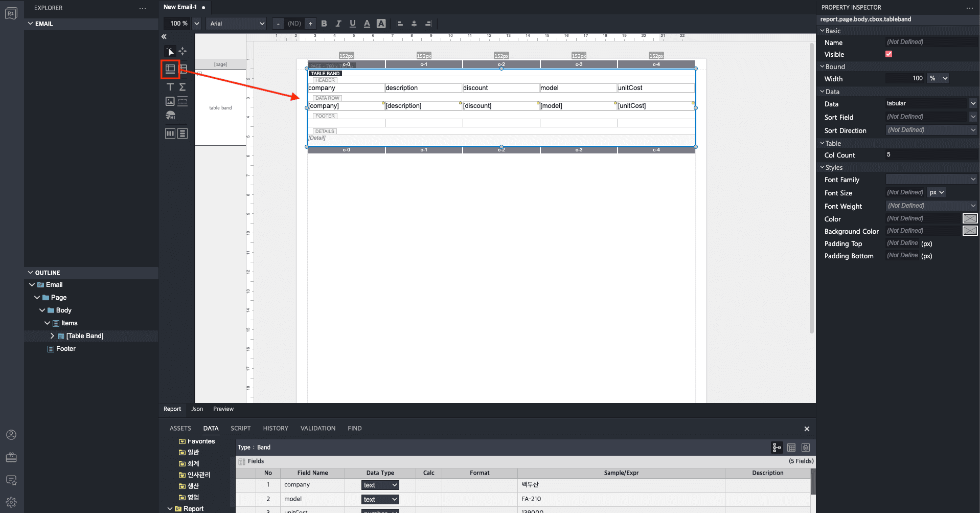Open the Width unit percent dropdown

tap(939, 78)
